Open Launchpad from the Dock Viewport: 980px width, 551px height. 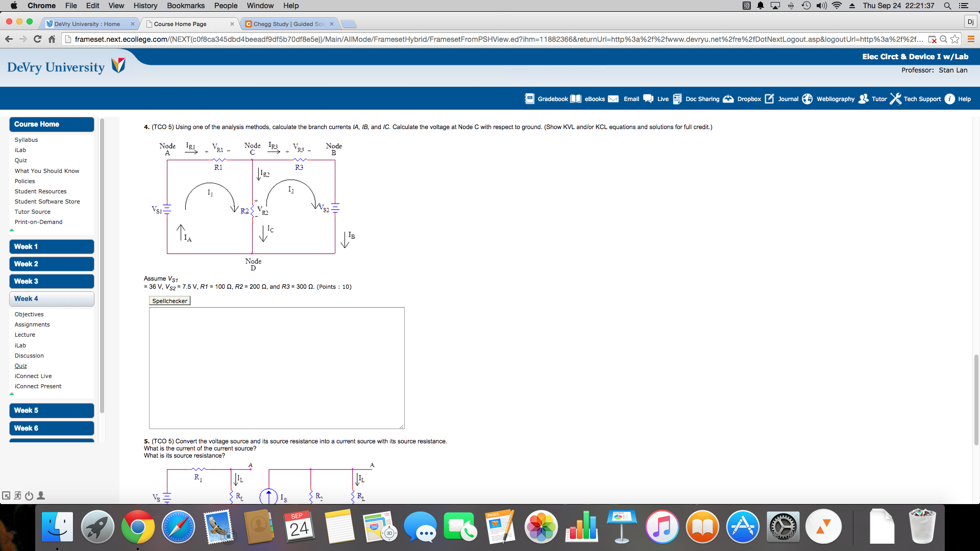click(x=97, y=527)
